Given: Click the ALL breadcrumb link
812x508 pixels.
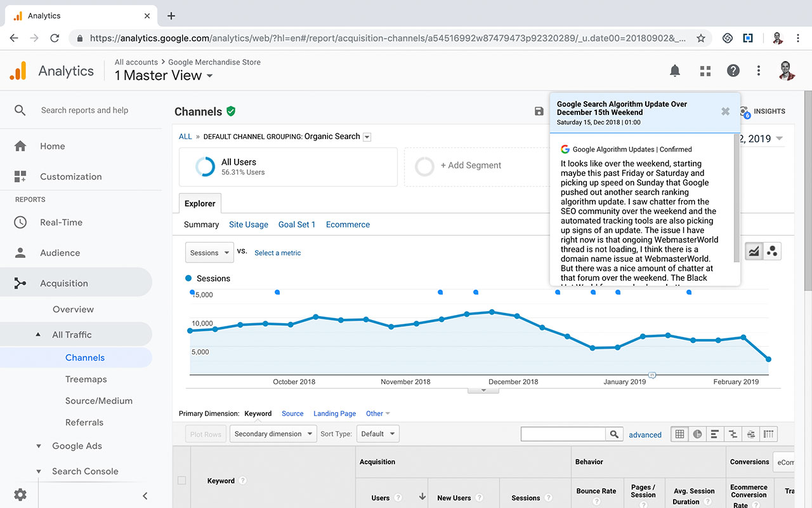Looking at the screenshot, I should click(185, 137).
